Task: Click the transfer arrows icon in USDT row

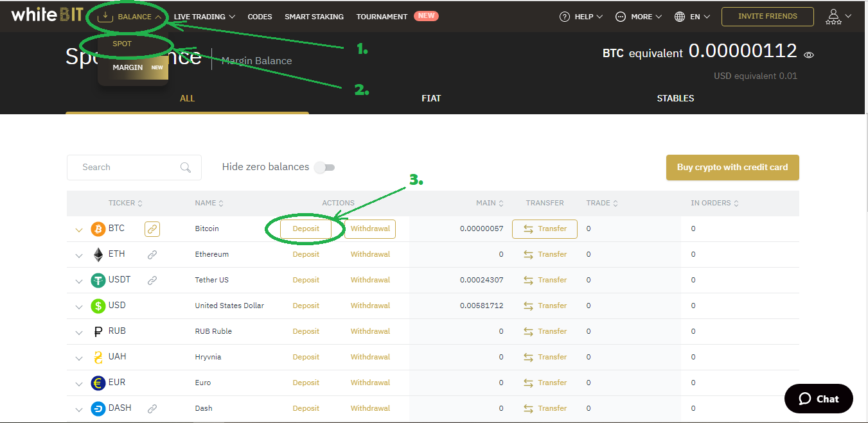Action: tap(529, 280)
